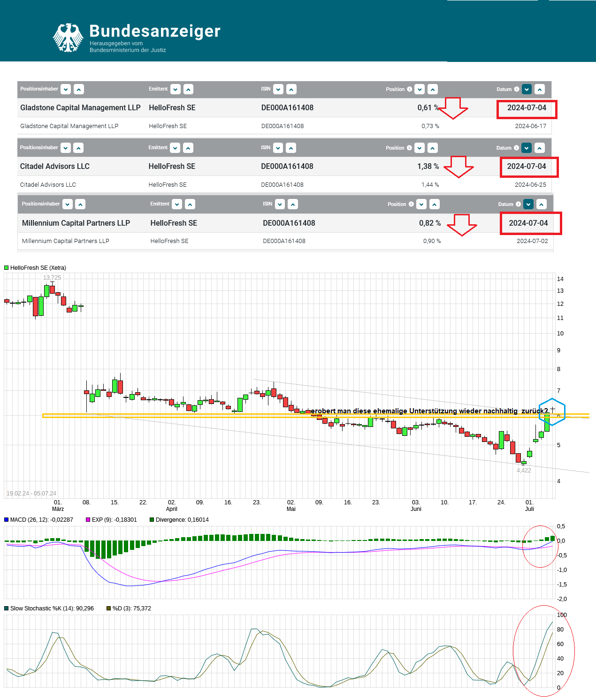Sort Datum ascending in Citadel table

coord(540,148)
